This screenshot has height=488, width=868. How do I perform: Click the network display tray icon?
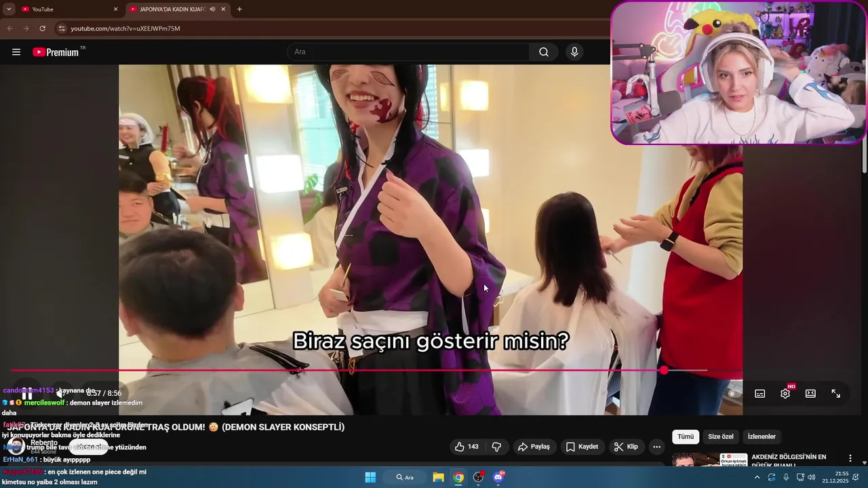[x=800, y=477]
